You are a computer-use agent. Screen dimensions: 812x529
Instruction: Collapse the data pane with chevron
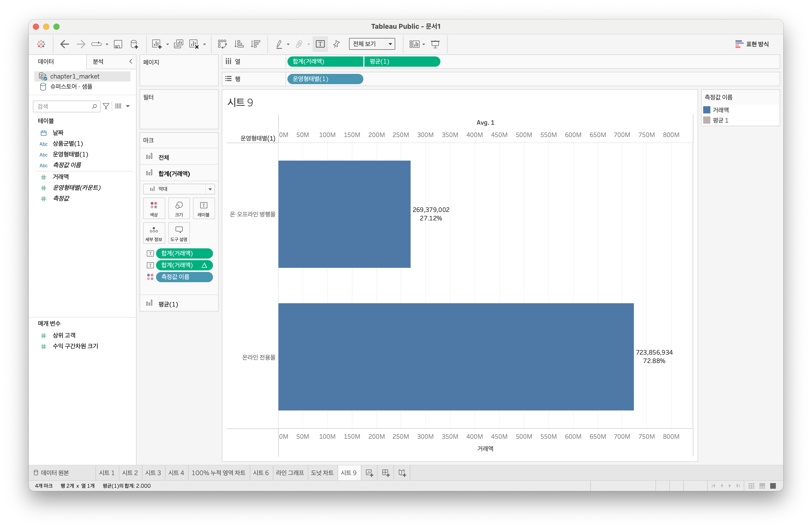131,61
